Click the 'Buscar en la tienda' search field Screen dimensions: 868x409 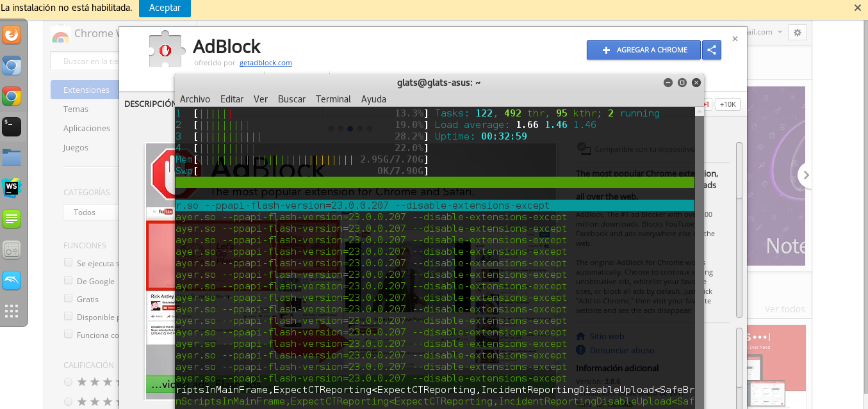point(85,61)
